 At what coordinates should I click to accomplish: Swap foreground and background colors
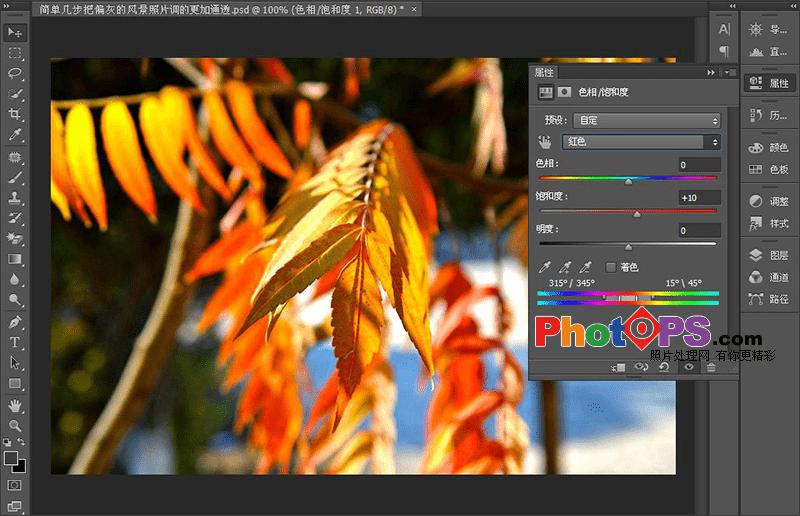point(21,442)
